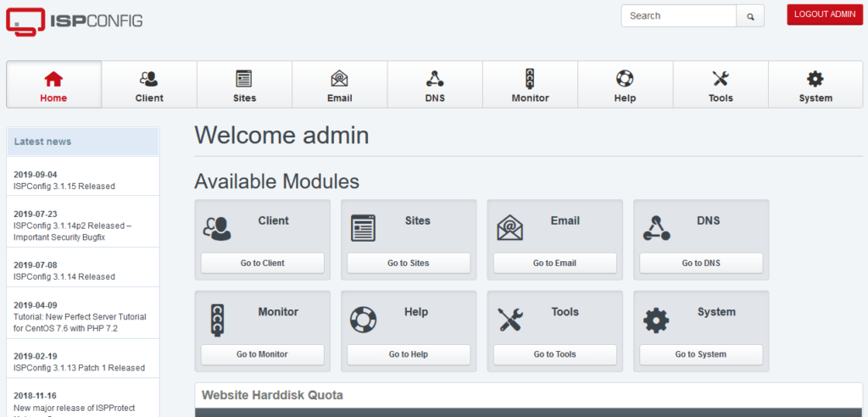Open news item ISPConfig 3.1.14 Released
Screen dimensions: 868x417
click(x=64, y=277)
